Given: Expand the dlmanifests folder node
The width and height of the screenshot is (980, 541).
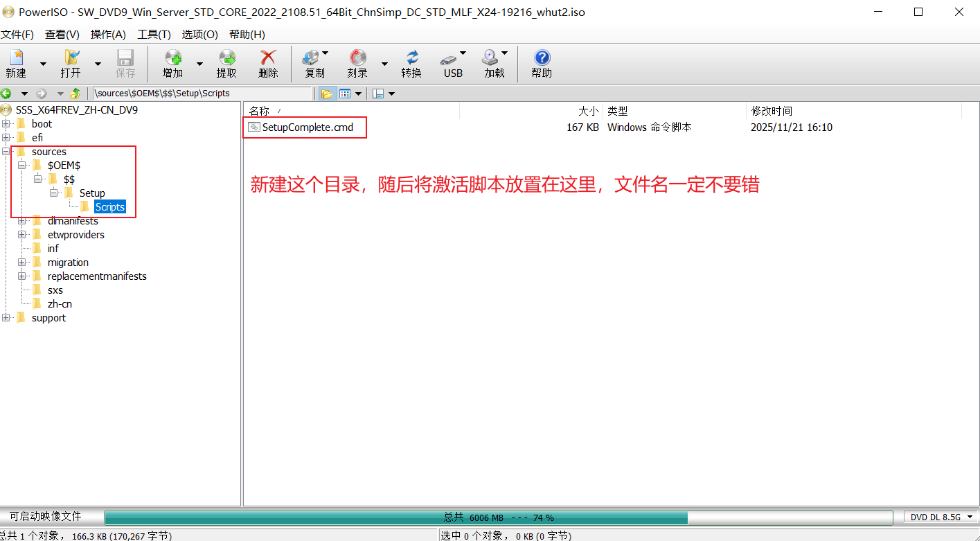Looking at the screenshot, I should 22,221.
